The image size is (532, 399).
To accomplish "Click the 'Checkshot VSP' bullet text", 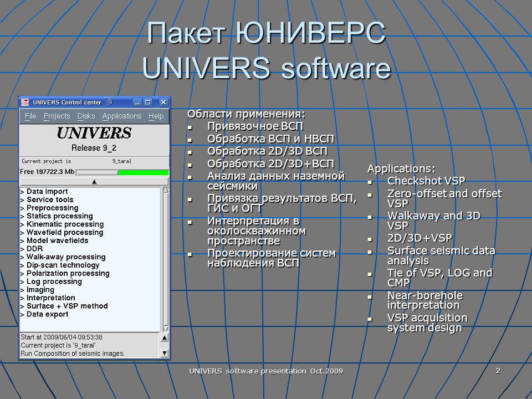I will click(x=426, y=181).
